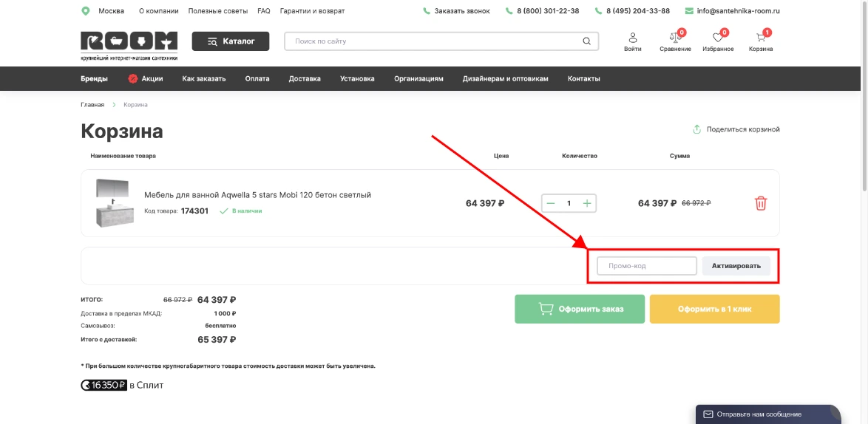The width and height of the screenshot is (868, 424).
Task: Open the Favorites heart icon
Action: 717,38
